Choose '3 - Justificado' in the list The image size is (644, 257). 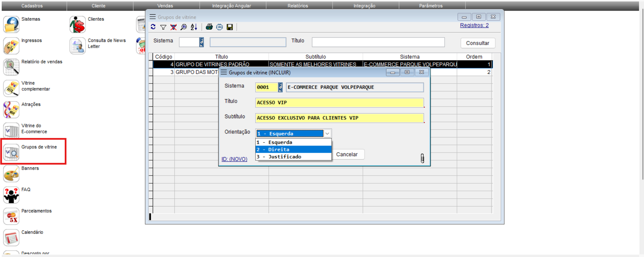293,157
